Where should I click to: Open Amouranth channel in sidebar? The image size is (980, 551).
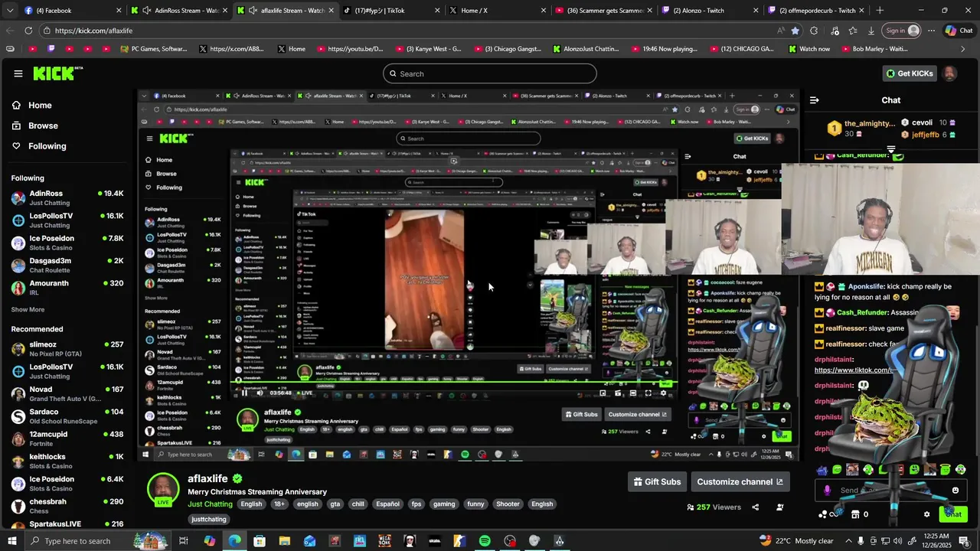(67, 287)
